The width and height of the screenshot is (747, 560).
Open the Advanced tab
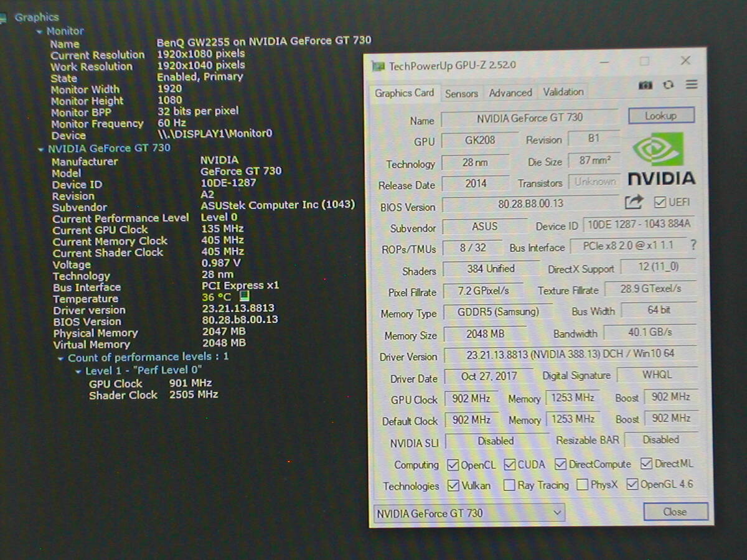510,93
